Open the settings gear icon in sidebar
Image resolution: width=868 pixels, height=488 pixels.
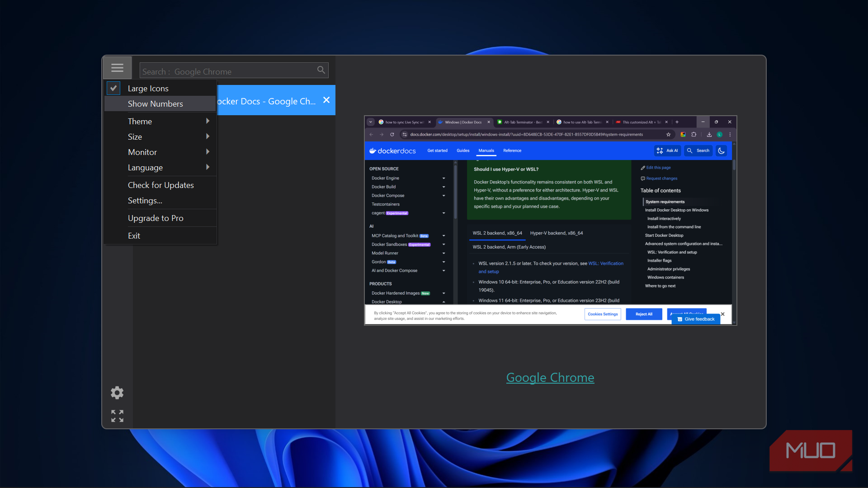coord(117,393)
